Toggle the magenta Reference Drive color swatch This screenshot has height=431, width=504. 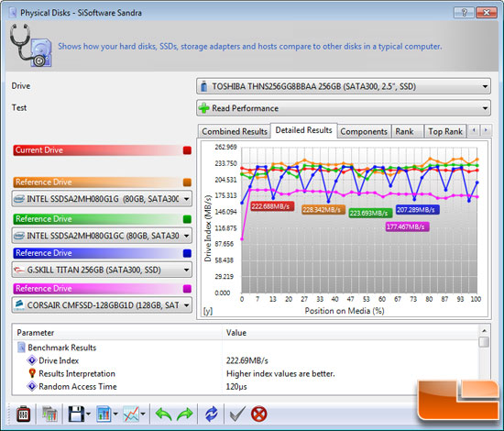[x=187, y=289]
